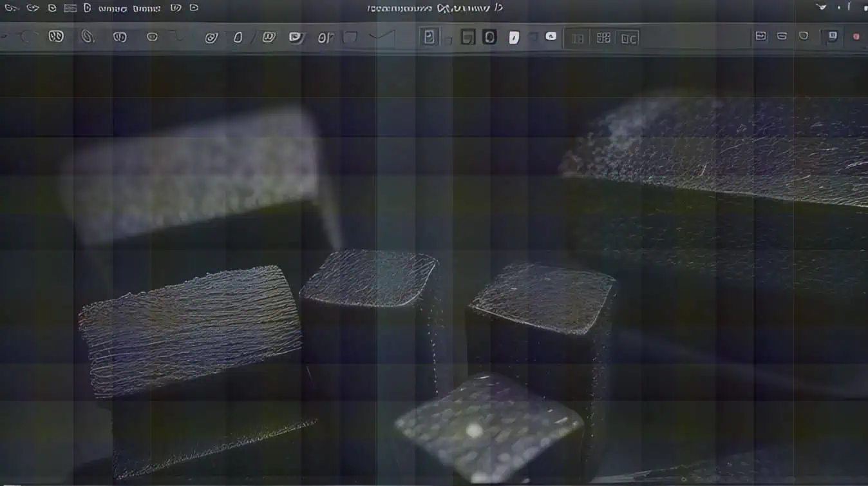Click the white page icon in the toolbar
This screenshot has height=486, width=868.
[513, 38]
